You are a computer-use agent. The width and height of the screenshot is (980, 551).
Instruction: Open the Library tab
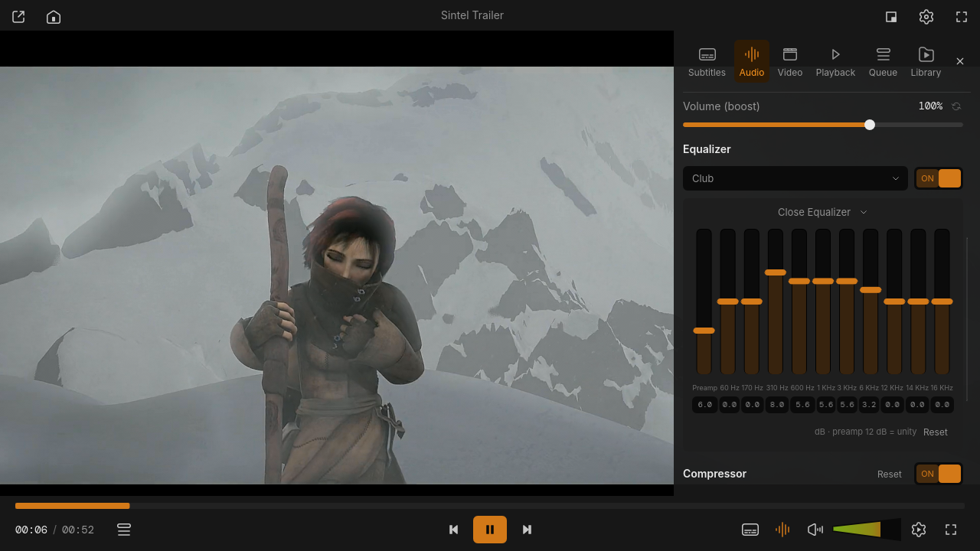point(926,62)
